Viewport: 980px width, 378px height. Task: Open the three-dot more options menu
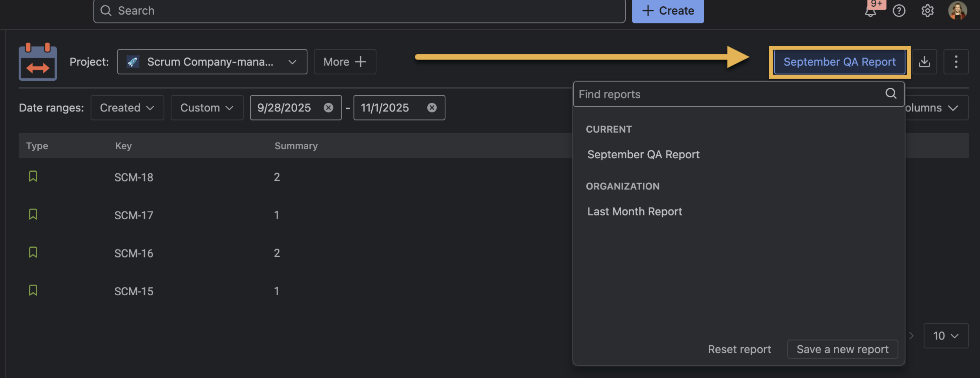[x=956, y=62]
